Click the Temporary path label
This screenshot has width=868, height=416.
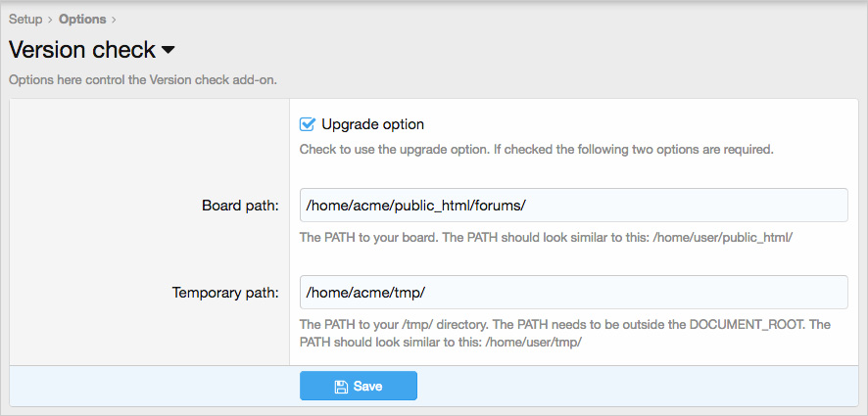coord(225,292)
